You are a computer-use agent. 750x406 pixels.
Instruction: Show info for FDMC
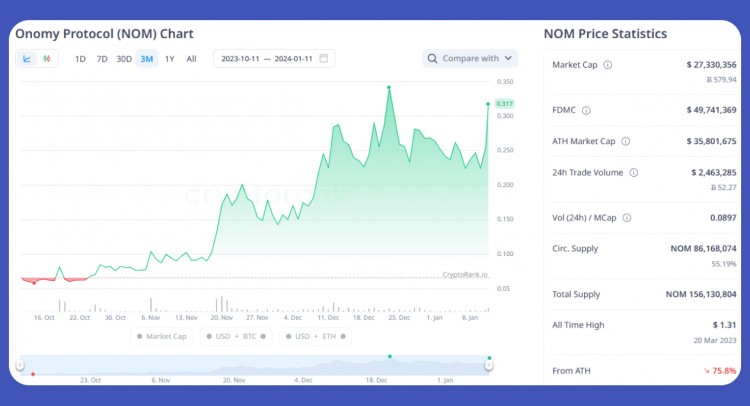pos(586,110)
